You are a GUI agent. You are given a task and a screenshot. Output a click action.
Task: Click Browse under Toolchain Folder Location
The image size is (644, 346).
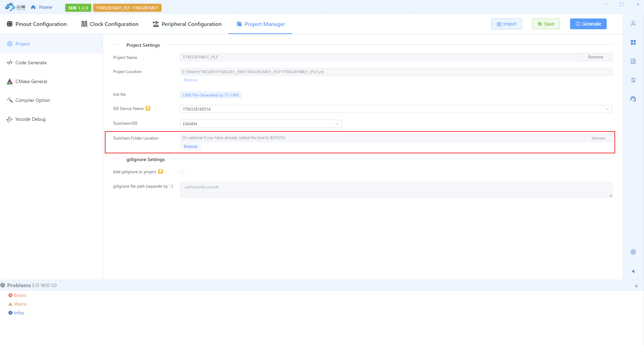click(190, 147)
